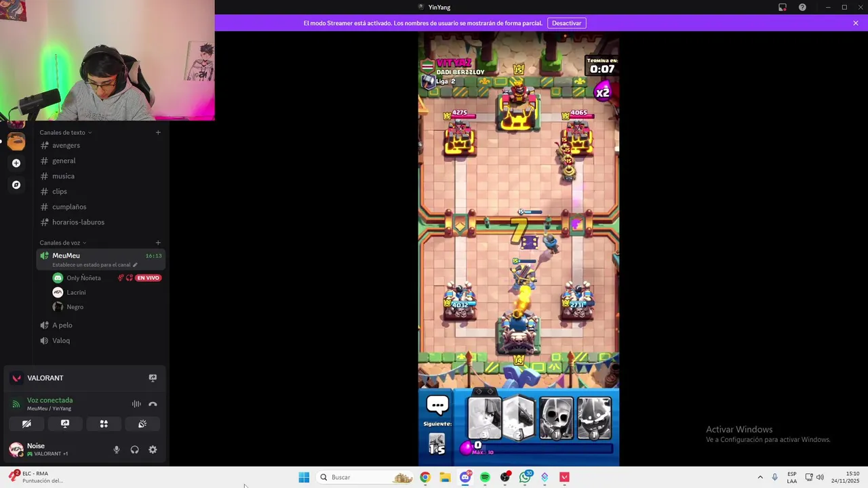Show hidden system tray icons
This screenshot has height=488, width=868.
[x=760, y=477]
